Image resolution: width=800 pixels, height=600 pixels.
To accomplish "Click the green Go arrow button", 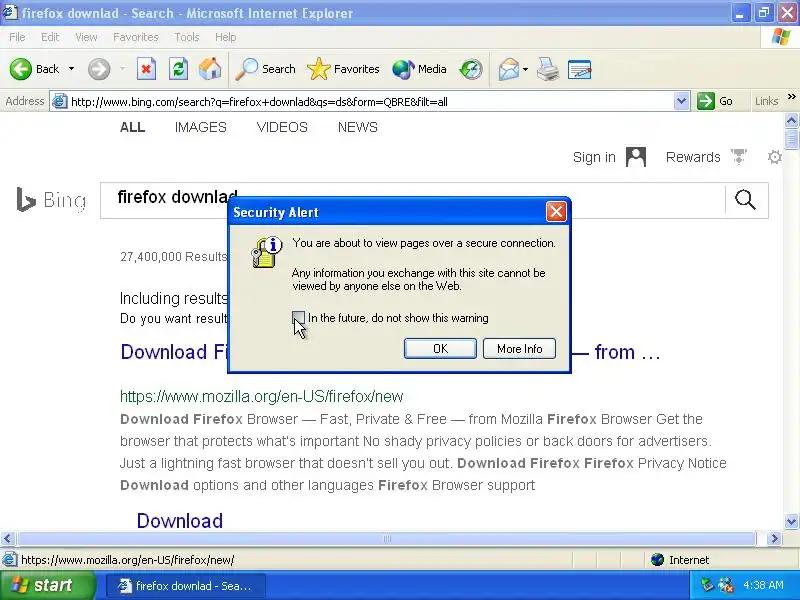I will tap(706, 101).
